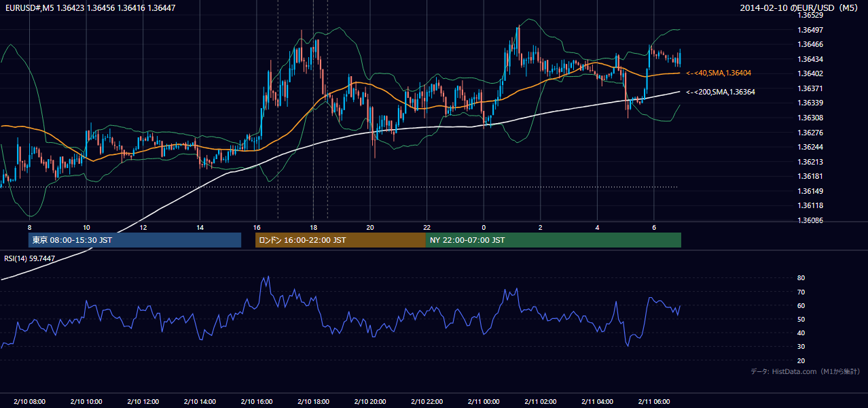Click the bottom date label 2/11 02:00

540,401
